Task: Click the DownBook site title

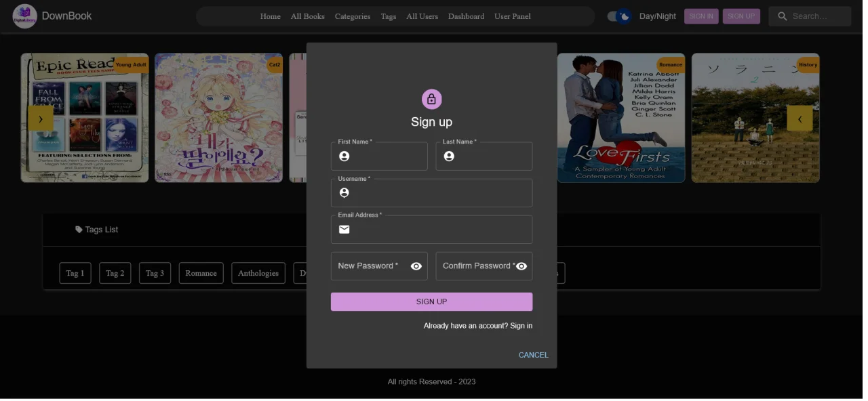Action: pyautogui.click(x=67, y=16)
